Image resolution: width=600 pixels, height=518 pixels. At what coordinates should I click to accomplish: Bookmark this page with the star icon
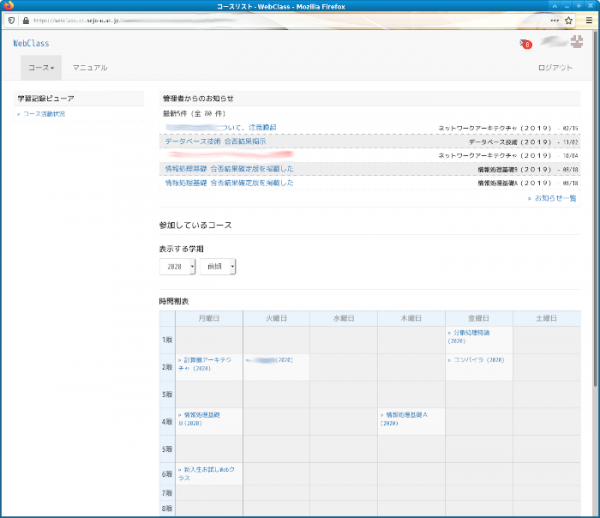click(x=569, y=20)
